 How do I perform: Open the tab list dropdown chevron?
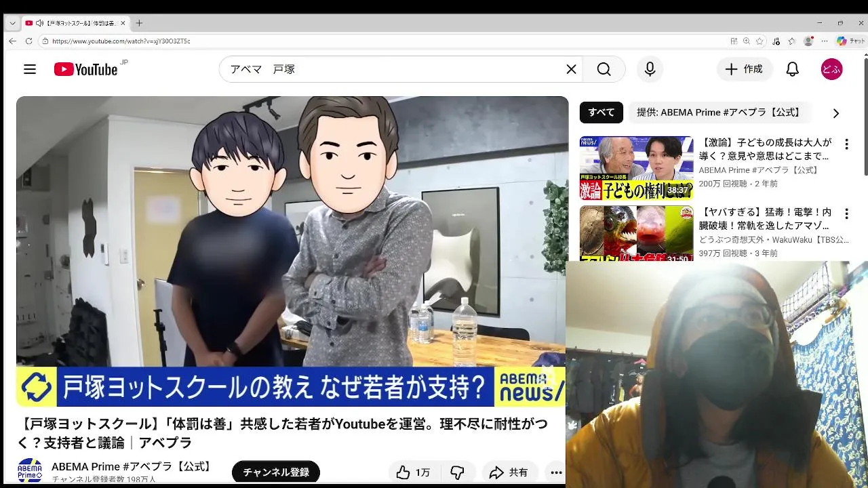(12, 23)
